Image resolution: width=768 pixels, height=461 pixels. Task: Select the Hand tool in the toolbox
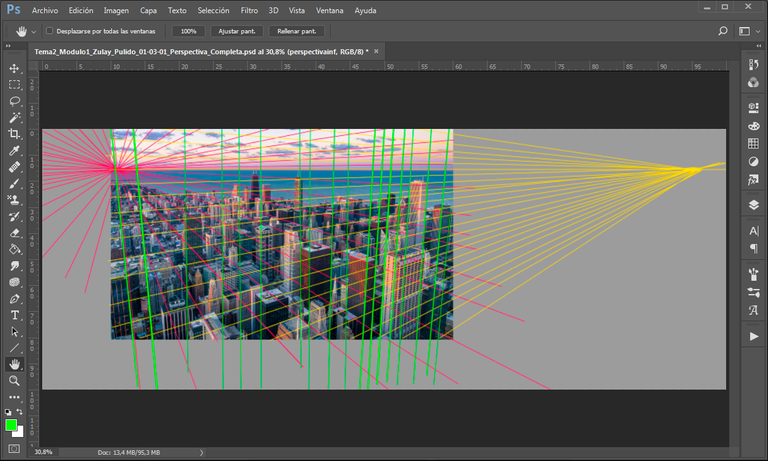click(14, 364)
